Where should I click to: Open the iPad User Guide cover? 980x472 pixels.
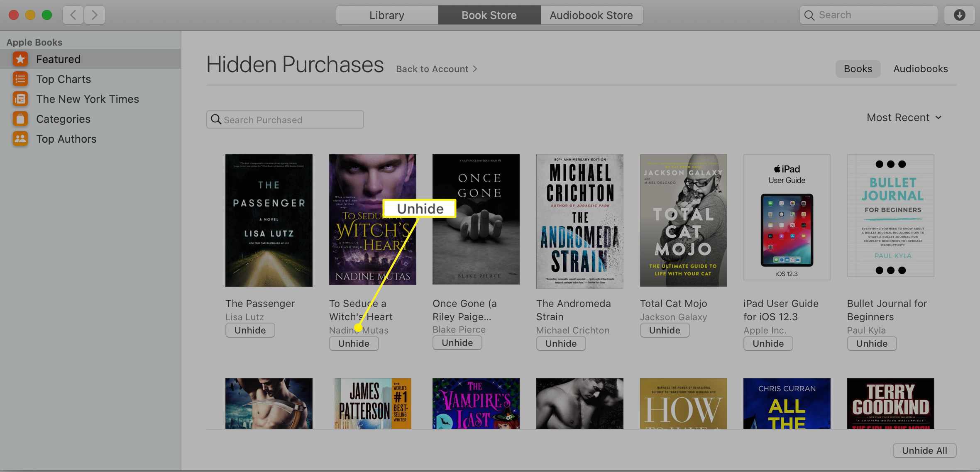[x=787, y=217]
